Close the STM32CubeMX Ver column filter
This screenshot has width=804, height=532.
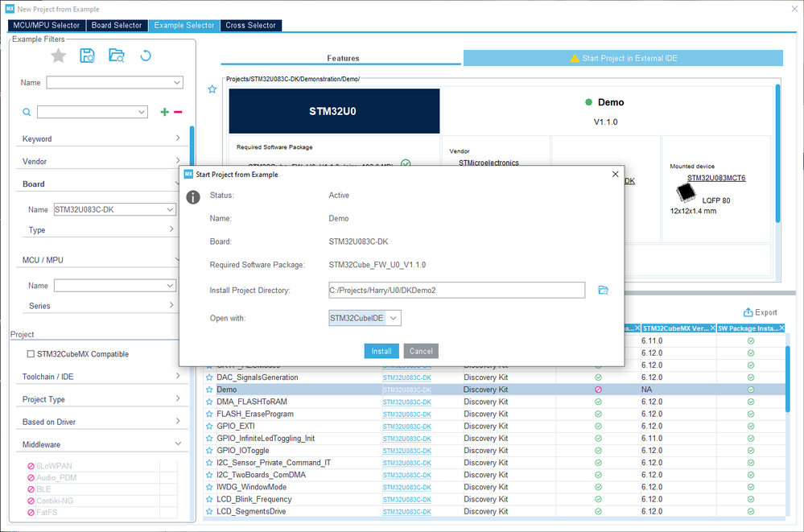click(x=713, y=328)
